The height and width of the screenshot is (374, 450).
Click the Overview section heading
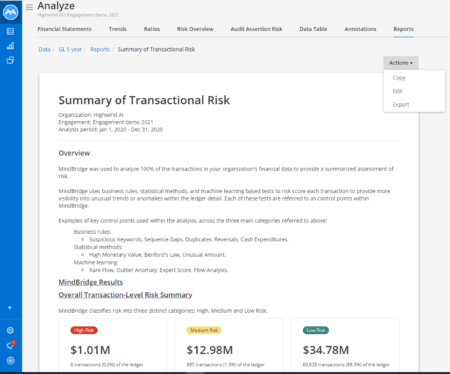[x=74, y=153]
